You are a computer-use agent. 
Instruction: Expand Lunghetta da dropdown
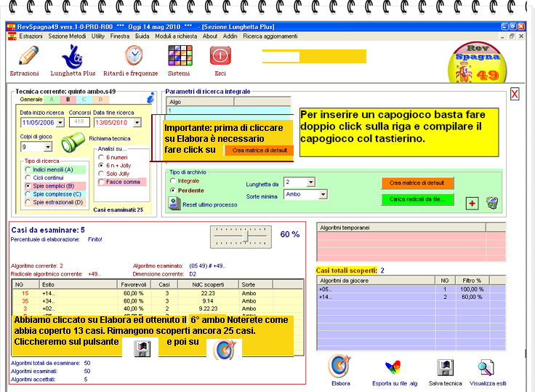(x=310, y=183)
